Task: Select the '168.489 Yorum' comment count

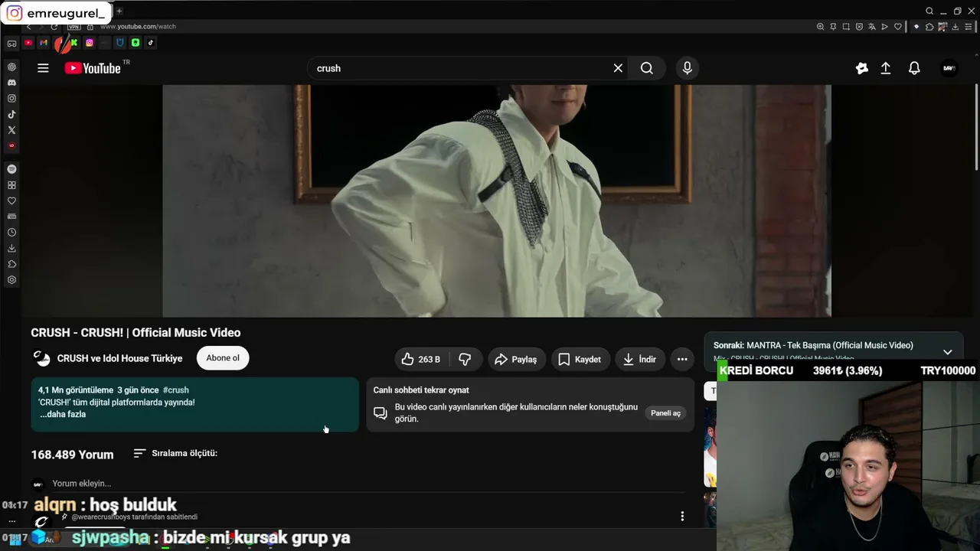Action: point(72,455)
